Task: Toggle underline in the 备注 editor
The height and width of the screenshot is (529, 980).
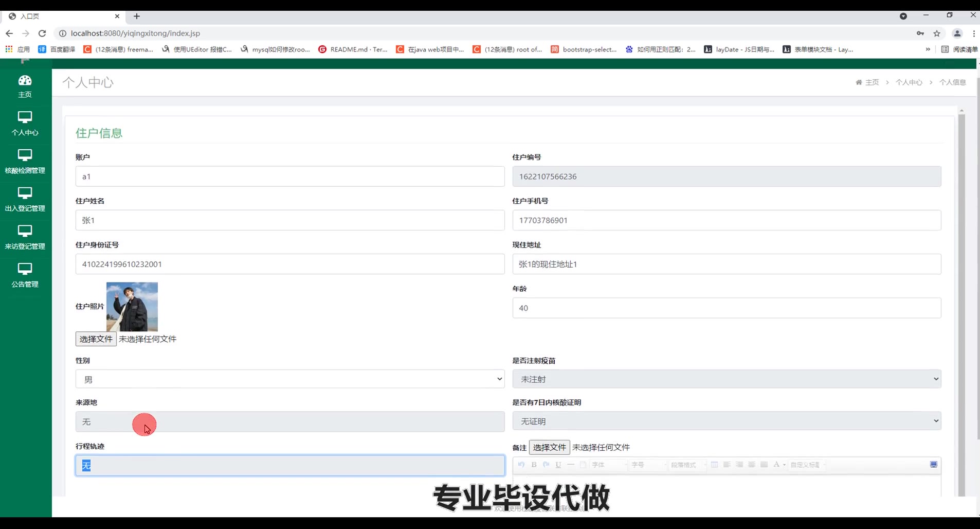Action: click(558, 465)
